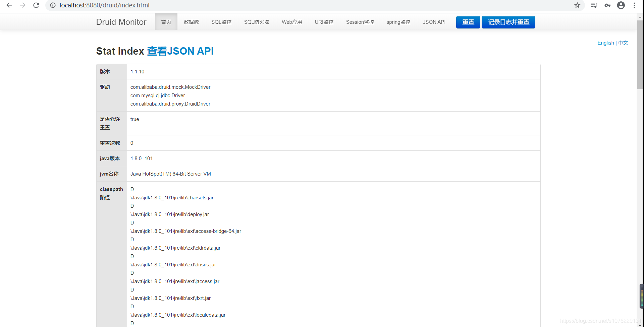Viewport: 644px width, 327px height.
Task: Open media control playlist icon
Action: coord(594,5)
